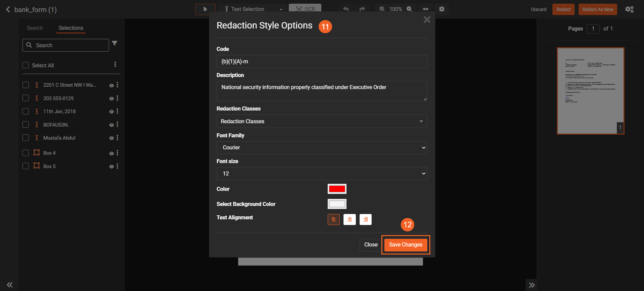Collapse the left panel with double chevron

(10, 285)
